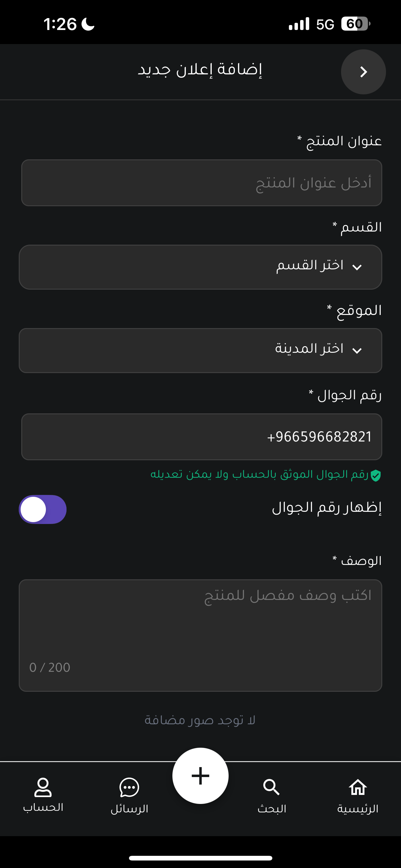
Task: Tap the plus add-listing button
Action: pyautogui.click(x=200, y=776)
